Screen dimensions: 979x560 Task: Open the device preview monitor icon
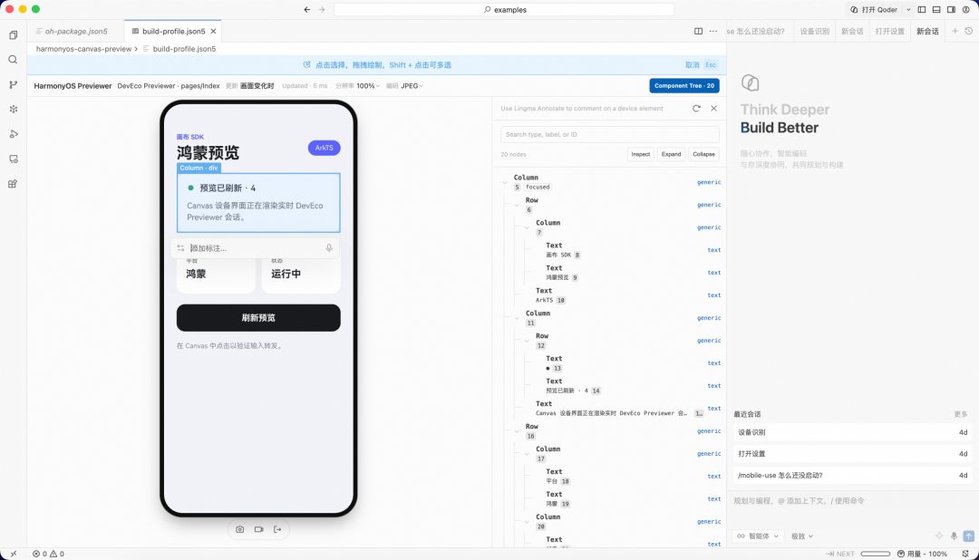(x=13, y=159)
